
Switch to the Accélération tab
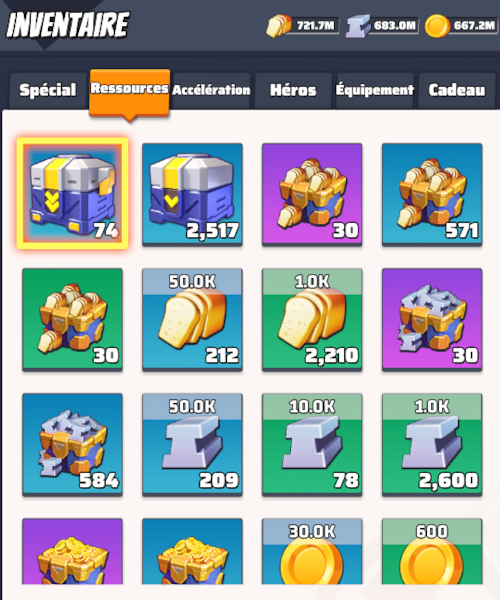pos(211,91)
